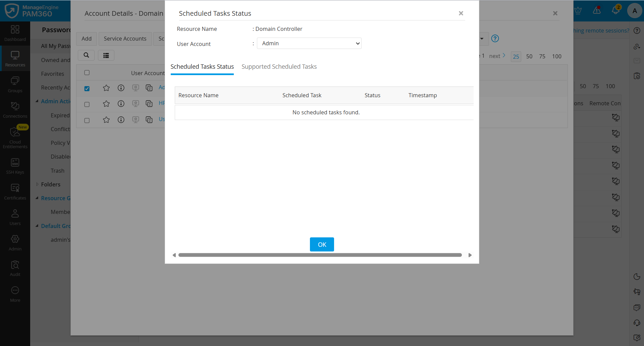Open Audit in the sidebar
Viewport: 644px width, 346px height.
coord(15,269)
